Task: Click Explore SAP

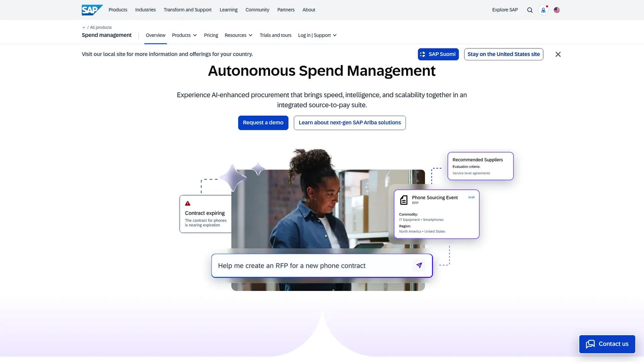Action: tap(505, 10)
